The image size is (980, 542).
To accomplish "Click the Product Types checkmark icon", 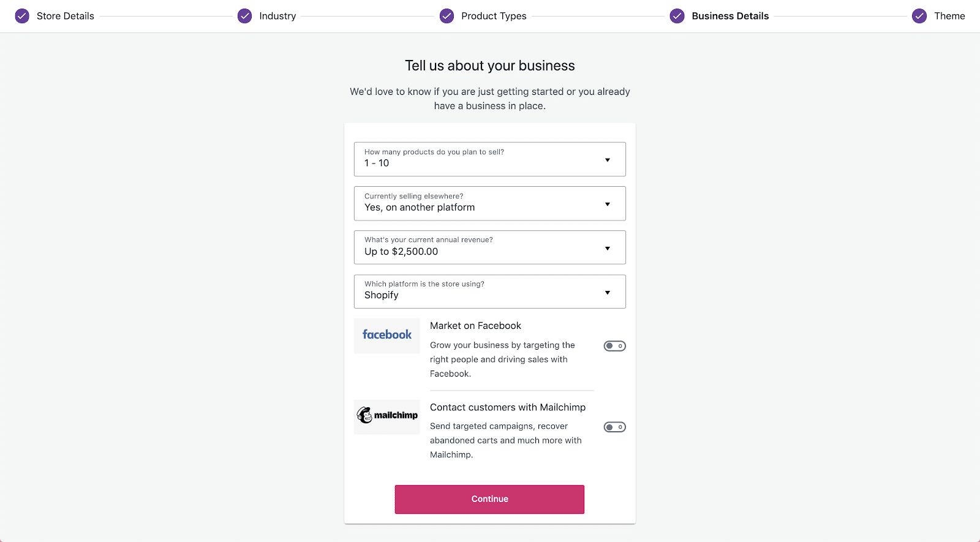I will click(x=447, y=16).
